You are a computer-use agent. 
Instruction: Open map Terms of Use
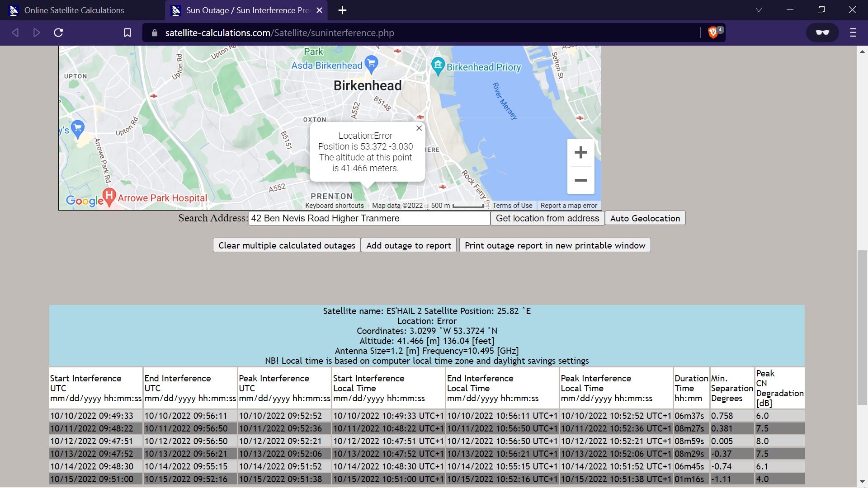[x=512, y=206]
